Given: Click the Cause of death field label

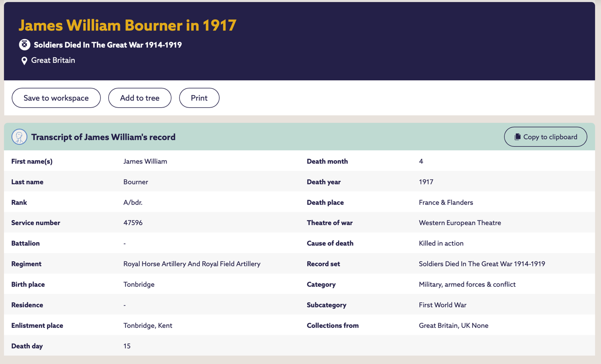Looking at the screenshot, I should pos(330,243).
